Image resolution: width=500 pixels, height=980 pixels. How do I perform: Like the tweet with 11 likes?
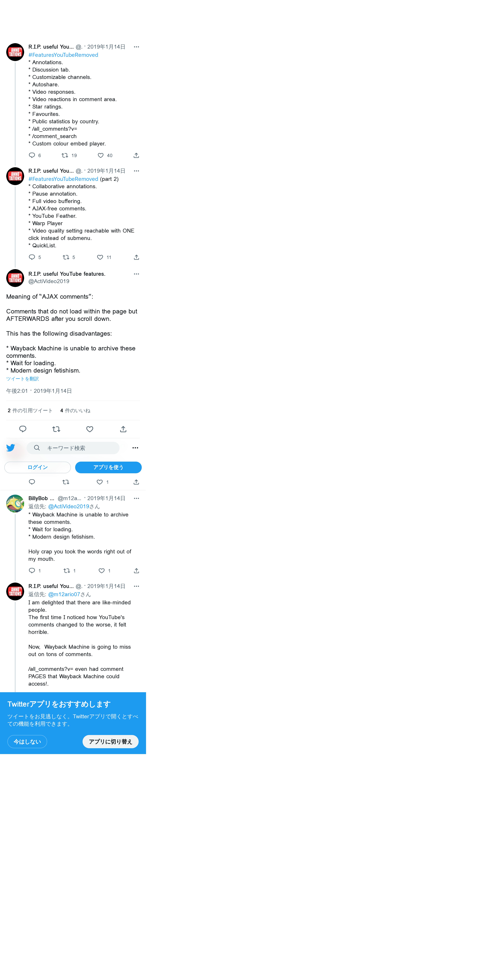(100, 257)
